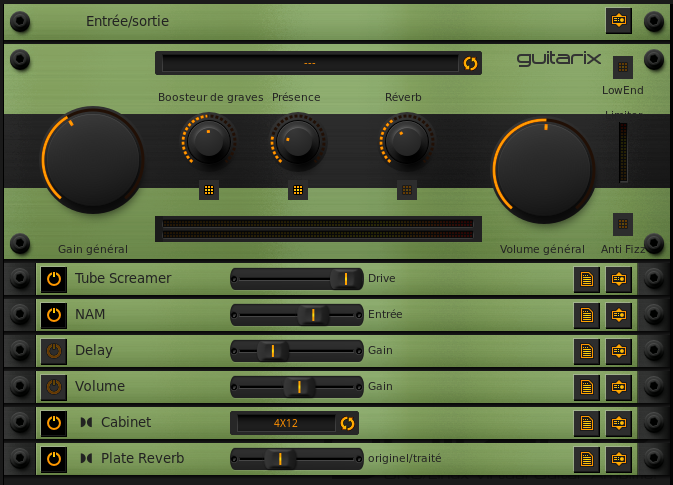The image size is (673, 485).
Task: Click the Présence knob
Action: pos(298,140)
